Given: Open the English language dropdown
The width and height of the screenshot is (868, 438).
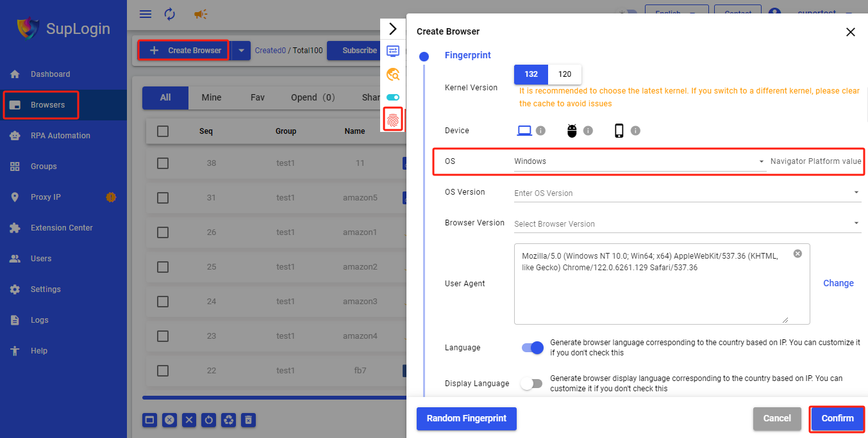Looking at the screenshot, I should 676,13.
